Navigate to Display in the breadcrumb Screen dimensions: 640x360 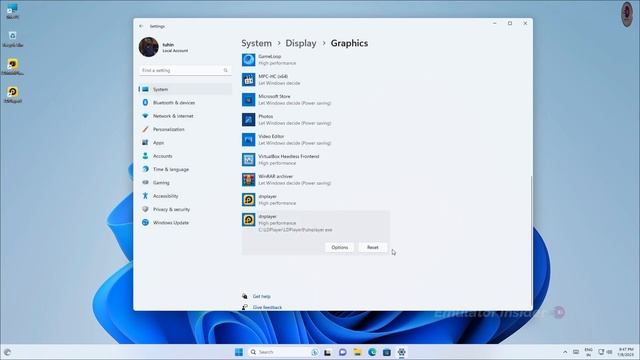301,43
